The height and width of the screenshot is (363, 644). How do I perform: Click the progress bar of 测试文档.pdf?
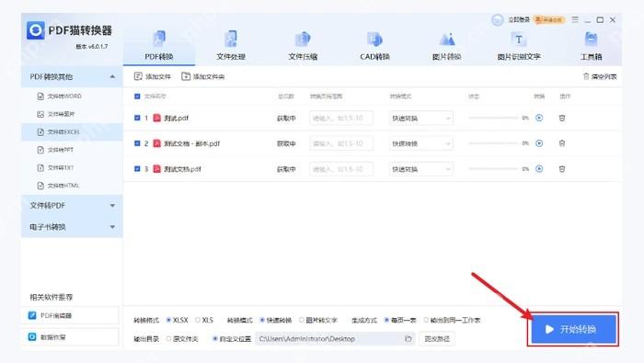point(493,169)
